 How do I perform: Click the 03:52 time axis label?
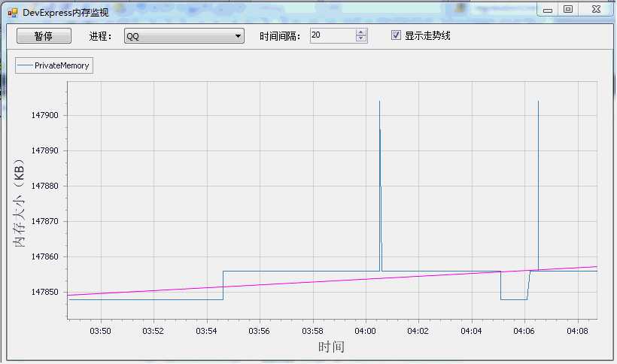coord(153,331)
